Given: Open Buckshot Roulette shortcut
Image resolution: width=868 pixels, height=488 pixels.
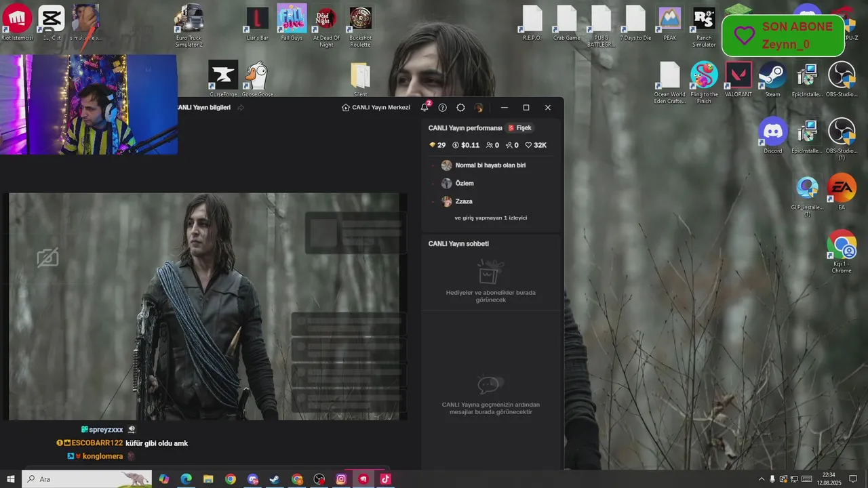Looking at the screenshot, I should click(x=360, y=26).
